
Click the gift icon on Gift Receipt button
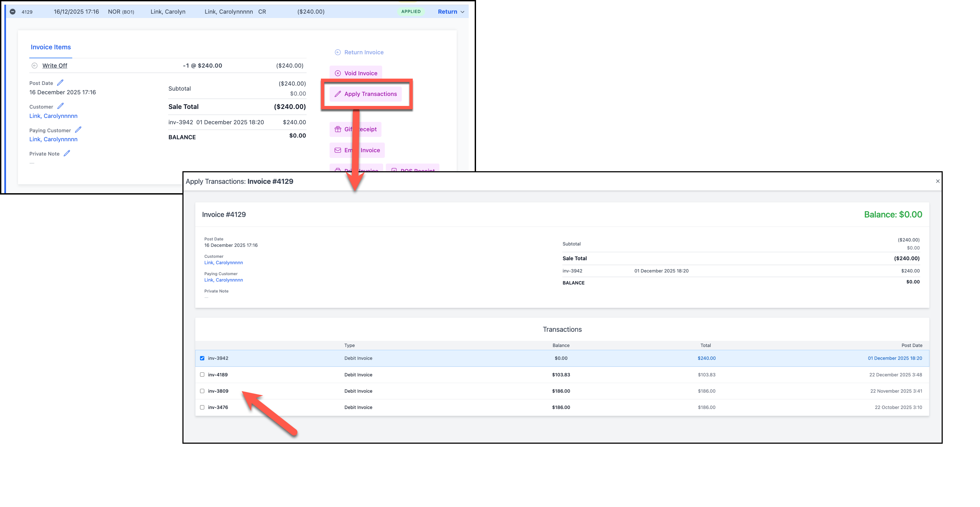click(338, 129)
